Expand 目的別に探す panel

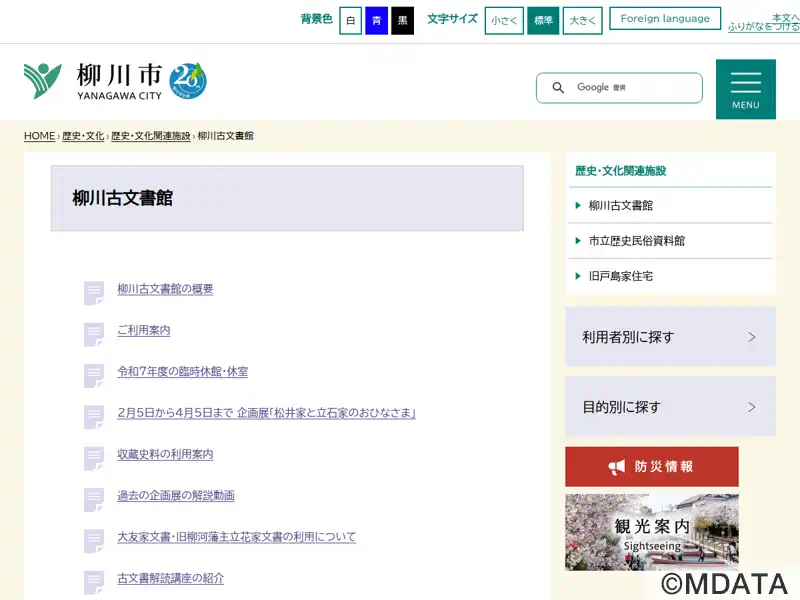670,407
